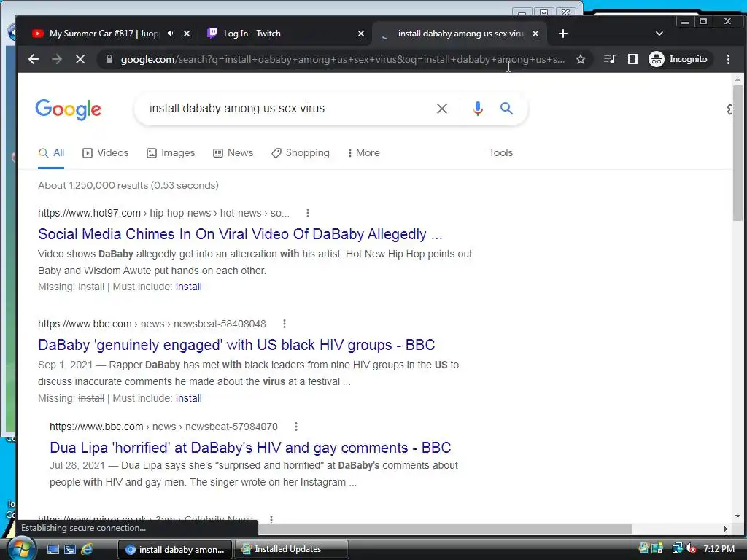Click the scrollbar up arrow
This screenshot has height=560, width=747.
click(x=738, y=79)
